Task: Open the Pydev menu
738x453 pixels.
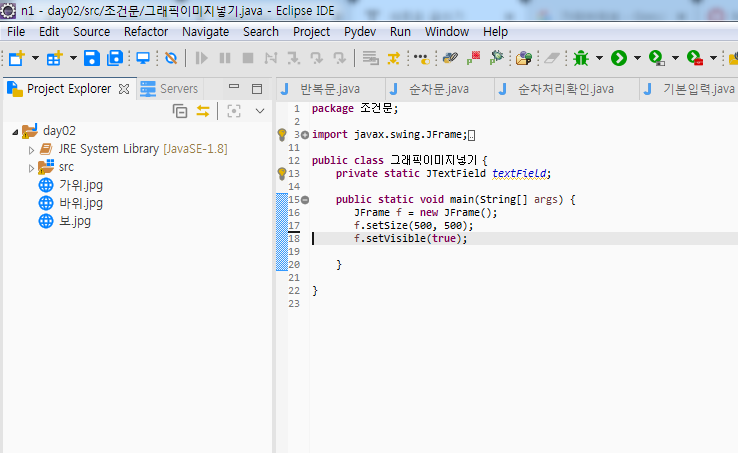Action: [x=360, y=32]
